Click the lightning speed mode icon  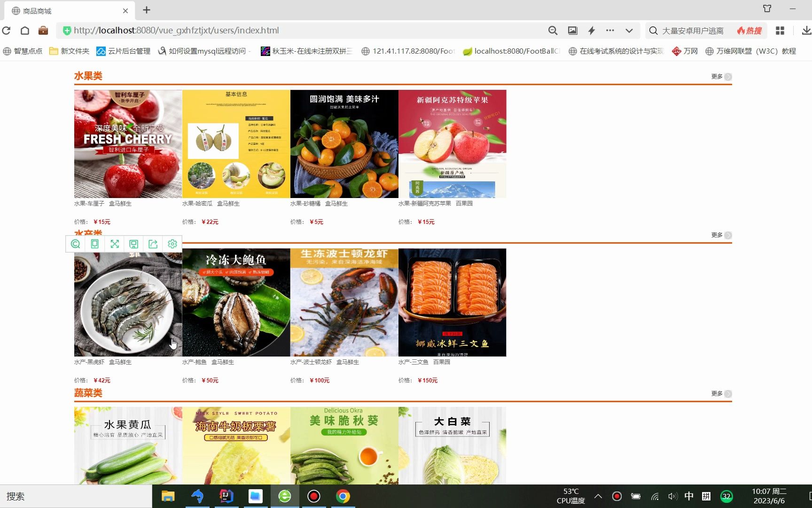[x=592, y=31]
